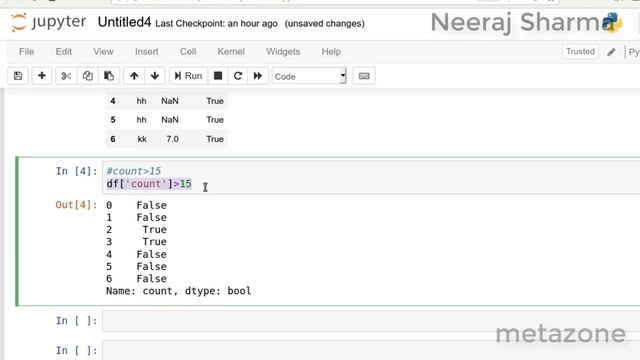Open the Cell menu
The height and width of the screenshot is (360, 640).
(188, 52)
